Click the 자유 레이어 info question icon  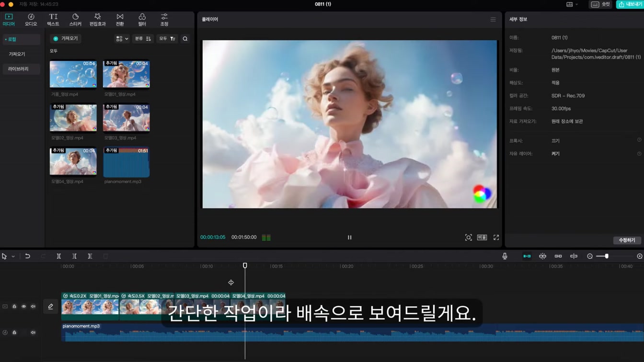[x=639, y=154]
